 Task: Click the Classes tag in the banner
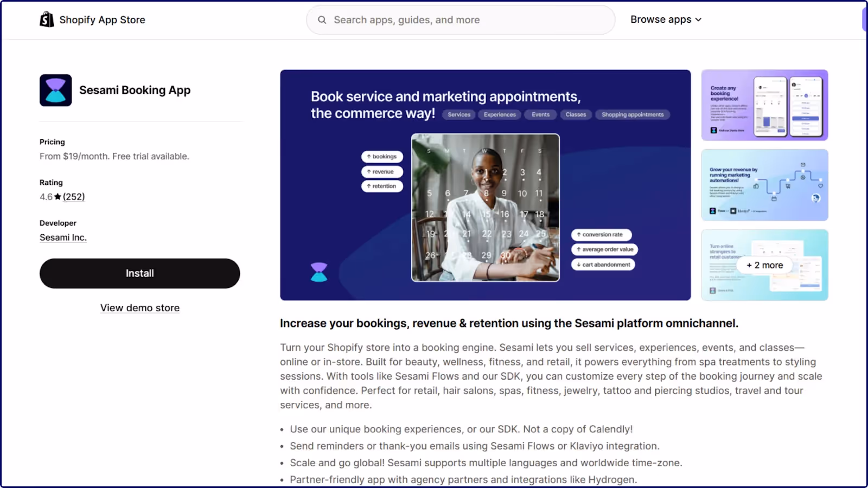[x=576, y=114]
